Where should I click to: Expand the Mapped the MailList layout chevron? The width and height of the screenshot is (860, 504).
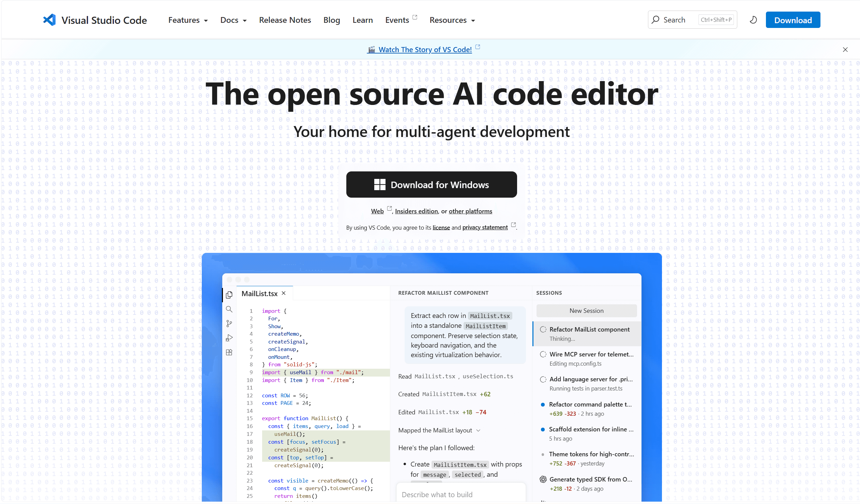tap(478, 431)
